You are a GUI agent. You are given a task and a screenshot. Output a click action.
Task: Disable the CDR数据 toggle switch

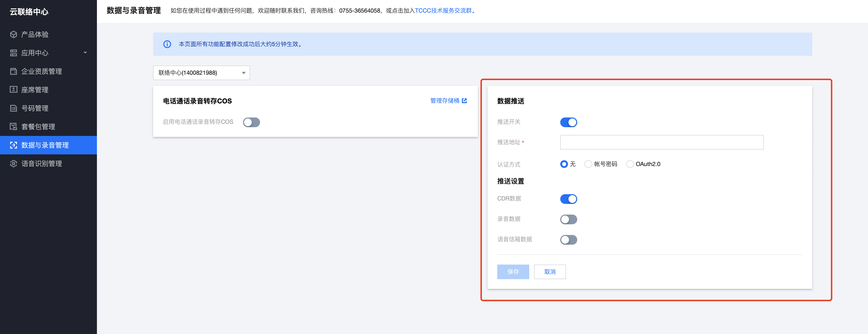pos(568,199)
